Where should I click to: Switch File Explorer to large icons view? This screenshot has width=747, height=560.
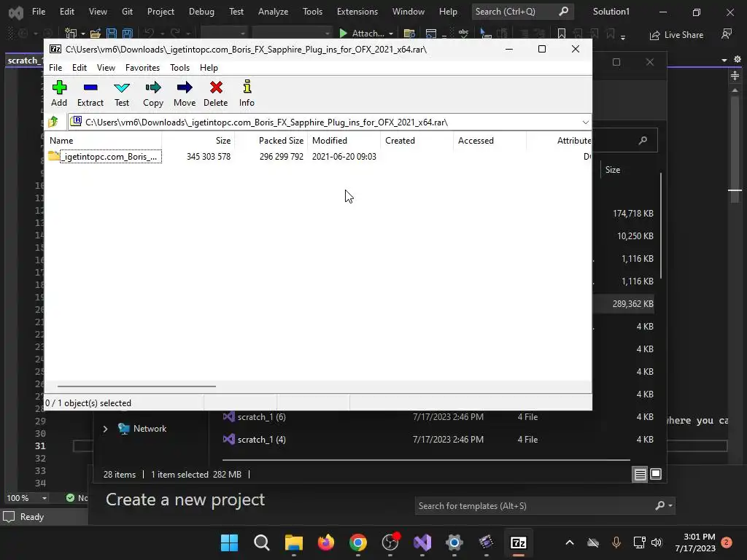tap(656, 474)
